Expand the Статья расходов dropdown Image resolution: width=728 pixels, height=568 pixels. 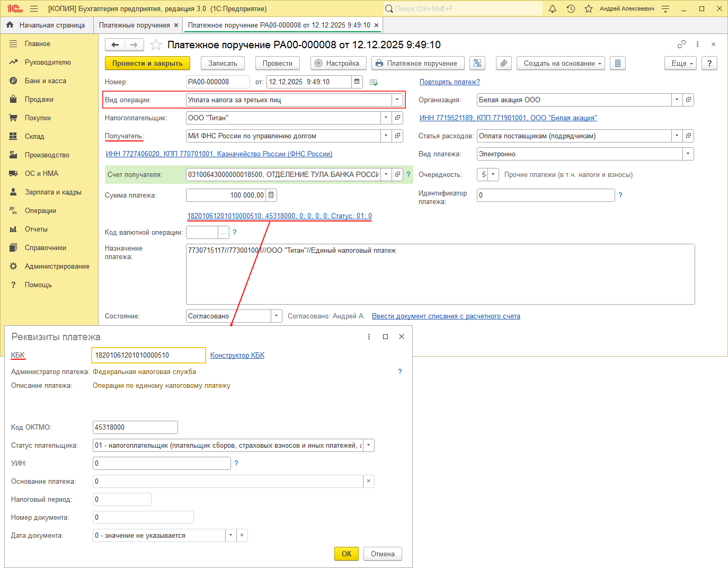tap(677, 136)
